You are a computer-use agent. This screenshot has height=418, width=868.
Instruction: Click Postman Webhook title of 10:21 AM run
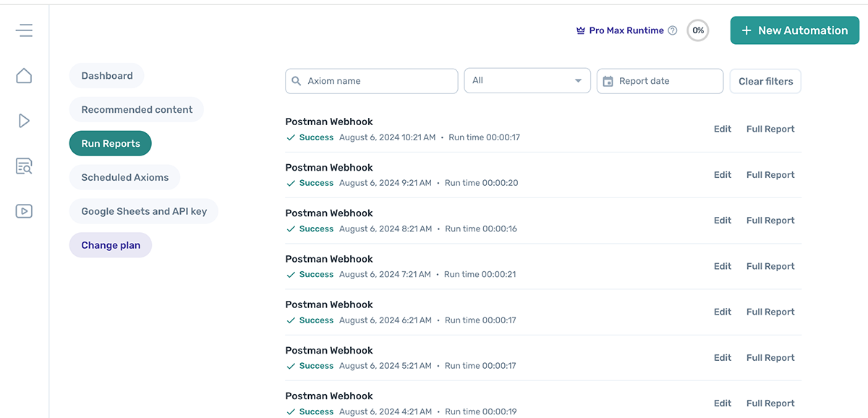pyautogui.click(x=329, y=121)
